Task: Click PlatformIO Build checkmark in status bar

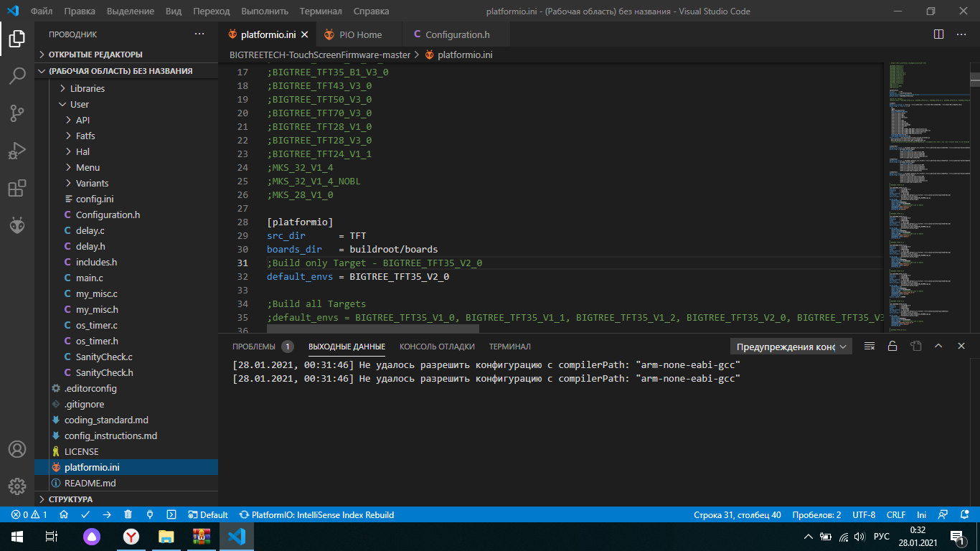Action: coord(85,514)
